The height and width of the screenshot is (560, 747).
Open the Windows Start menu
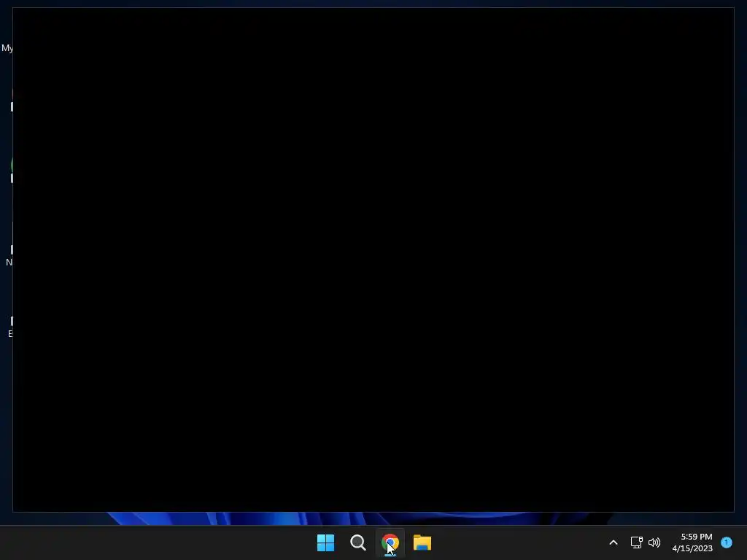(326, 542)
